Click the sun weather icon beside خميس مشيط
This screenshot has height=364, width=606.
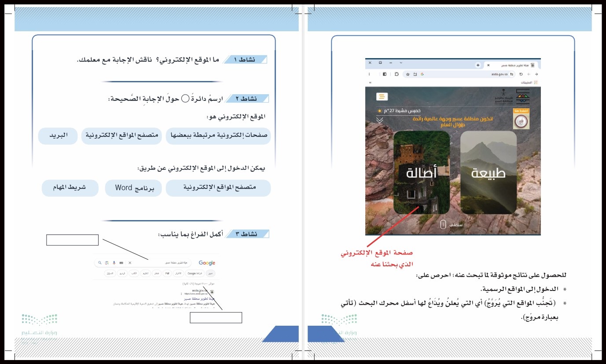(x=380, y=111)
